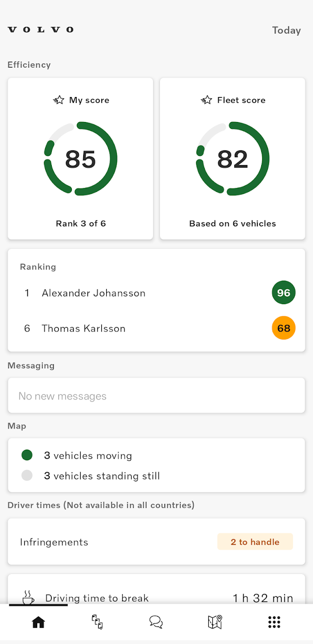313x644 pixels.
Task: Tap the green 96 score badge
Action: coord(284,293)
